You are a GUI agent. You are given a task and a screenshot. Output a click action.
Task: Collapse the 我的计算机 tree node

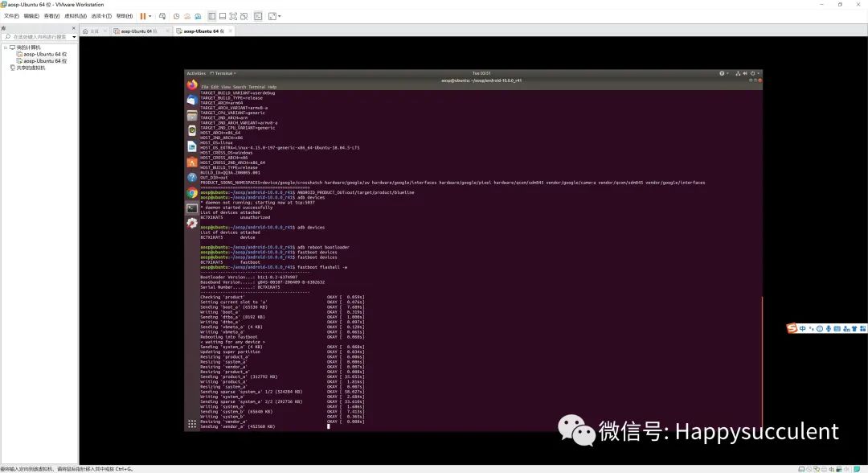pyautogui.click(x=6, y=47)
